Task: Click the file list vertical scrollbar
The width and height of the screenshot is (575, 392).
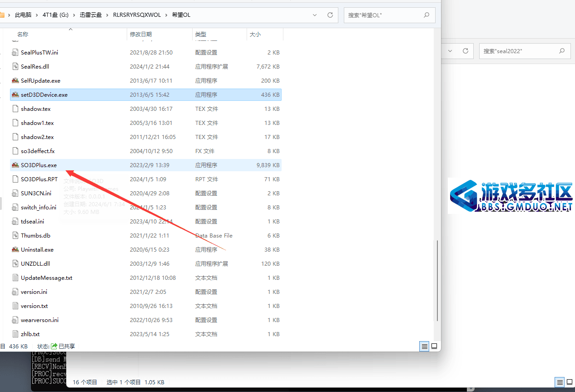Action: [437, 280]
